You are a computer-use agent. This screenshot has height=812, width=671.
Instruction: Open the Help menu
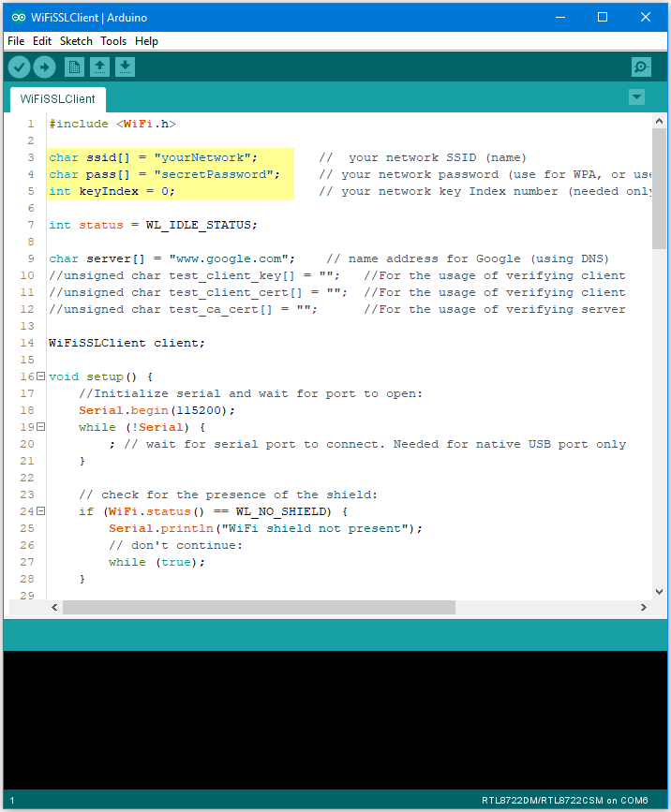click(146, 41)
